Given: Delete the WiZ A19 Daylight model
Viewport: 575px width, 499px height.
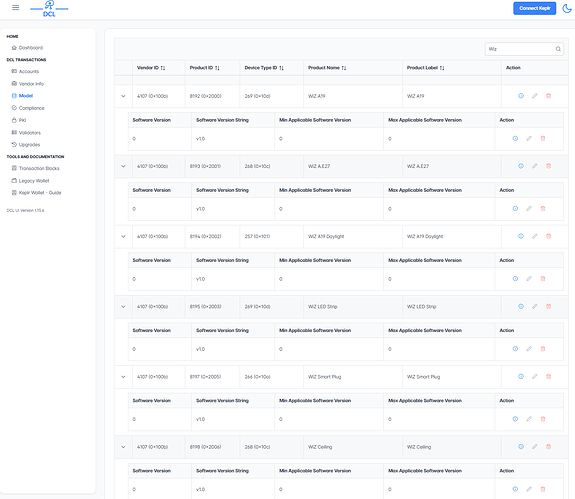Looking at the screenshot, I should pos(549,236).
